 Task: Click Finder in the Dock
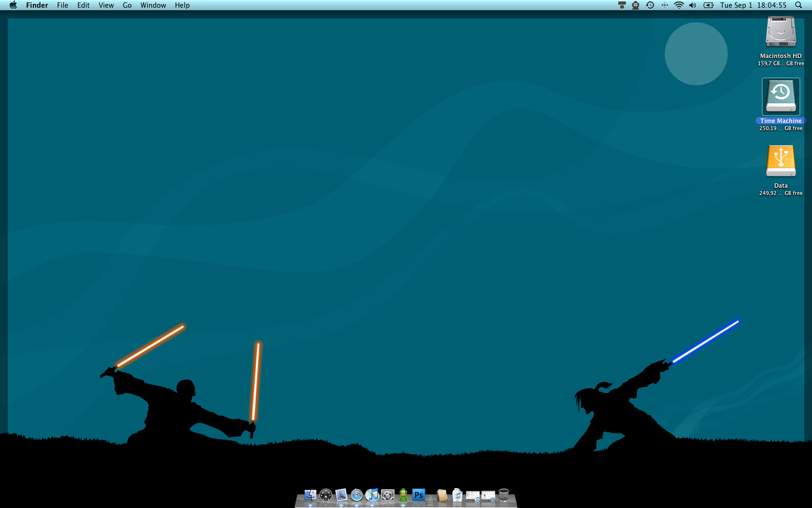tap(310, 495)
